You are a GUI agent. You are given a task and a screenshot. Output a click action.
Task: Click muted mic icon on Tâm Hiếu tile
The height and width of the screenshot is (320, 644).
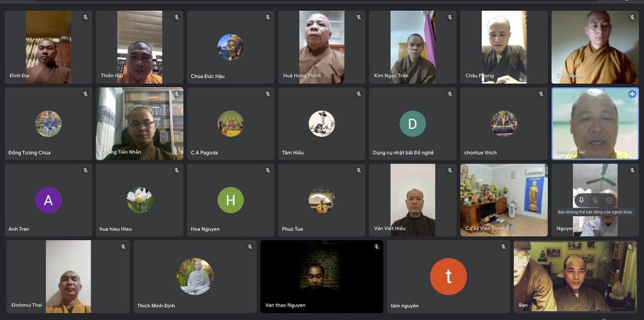click(359, 94)
